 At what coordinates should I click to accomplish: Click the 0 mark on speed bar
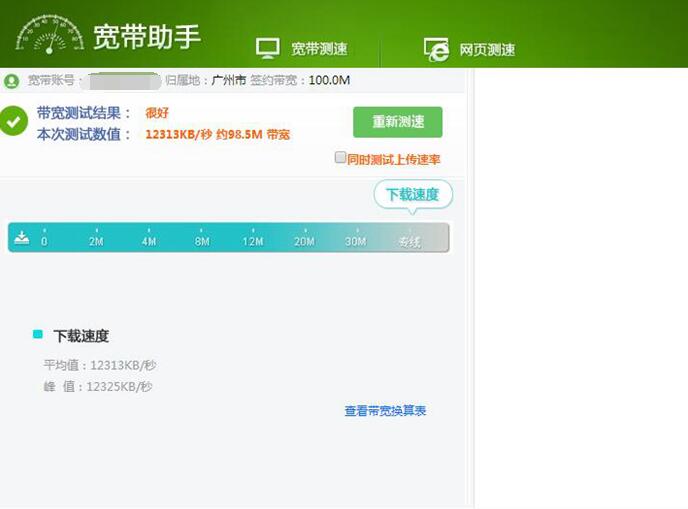[44, 241]
